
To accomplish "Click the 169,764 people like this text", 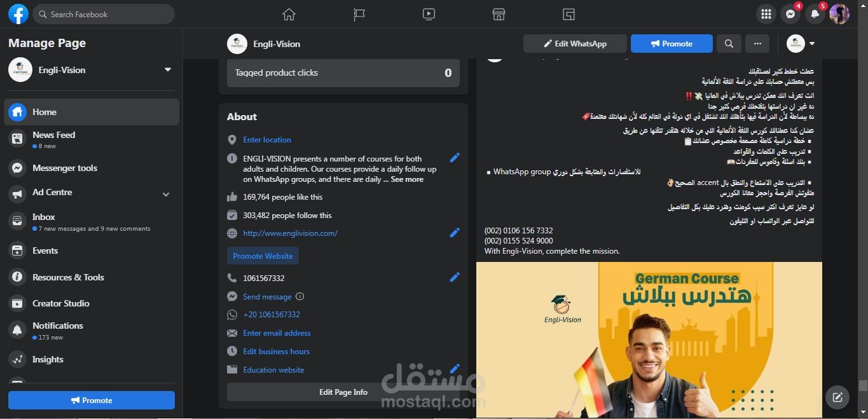I will point(282,197).
